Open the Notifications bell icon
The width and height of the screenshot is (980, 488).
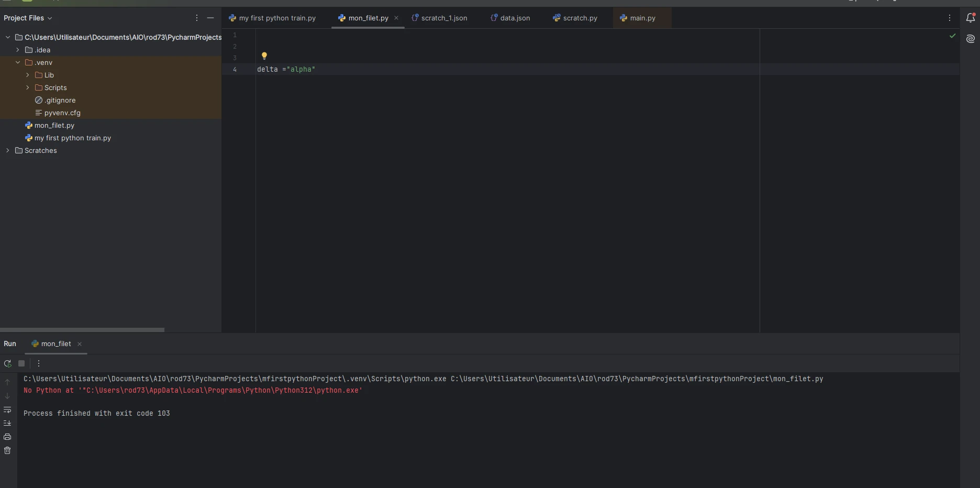[970, 18]
